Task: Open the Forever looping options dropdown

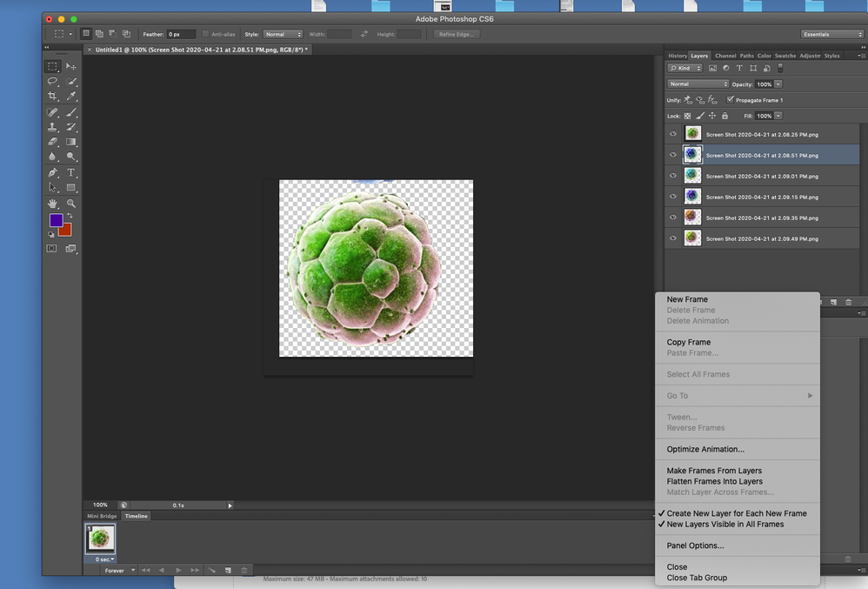Action: (x=120, y=571)
